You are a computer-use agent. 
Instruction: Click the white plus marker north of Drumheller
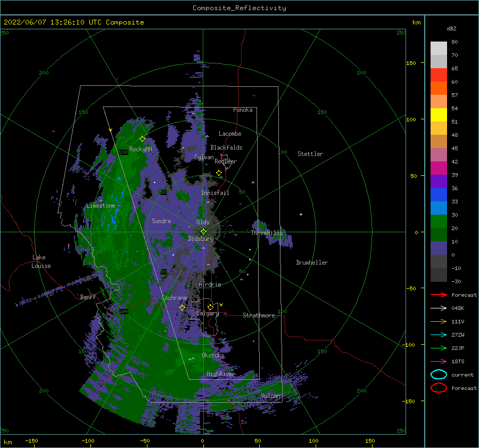tap(301, 214)
